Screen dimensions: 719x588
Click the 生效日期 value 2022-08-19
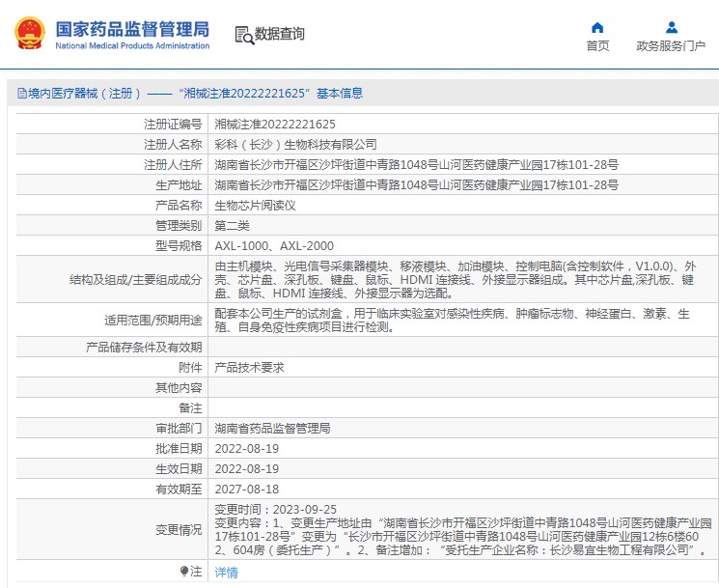coord(247,468)
